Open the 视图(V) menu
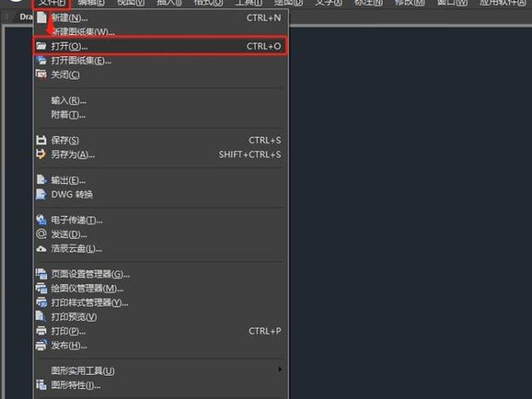The height and width of the screenshot is (399, 532). point(130,3)
